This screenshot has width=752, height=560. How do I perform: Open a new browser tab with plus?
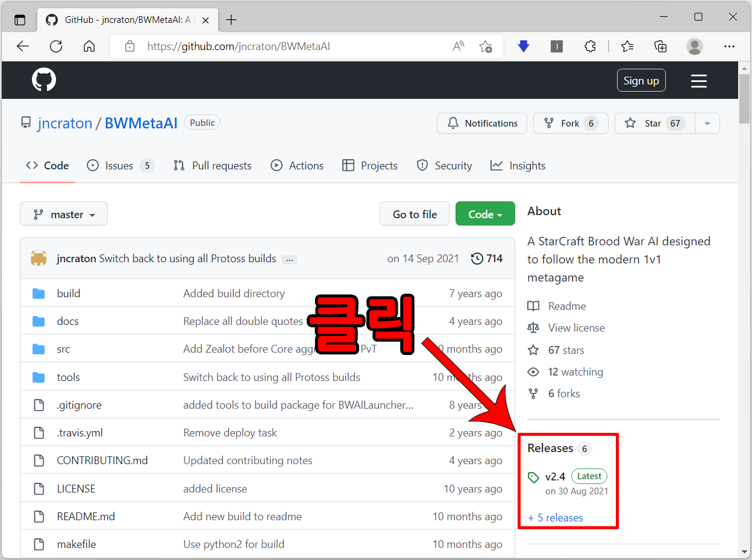pyautogui.click(x=231, y=20)
